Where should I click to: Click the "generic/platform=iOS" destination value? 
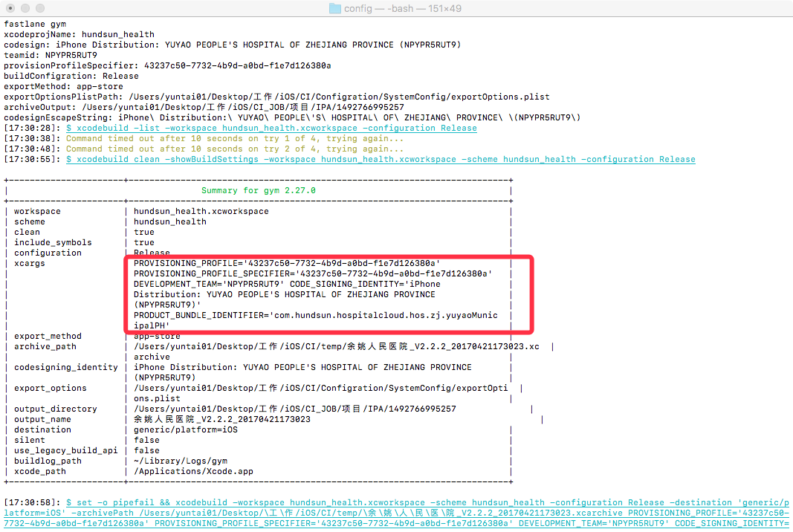tap(186, 430)
